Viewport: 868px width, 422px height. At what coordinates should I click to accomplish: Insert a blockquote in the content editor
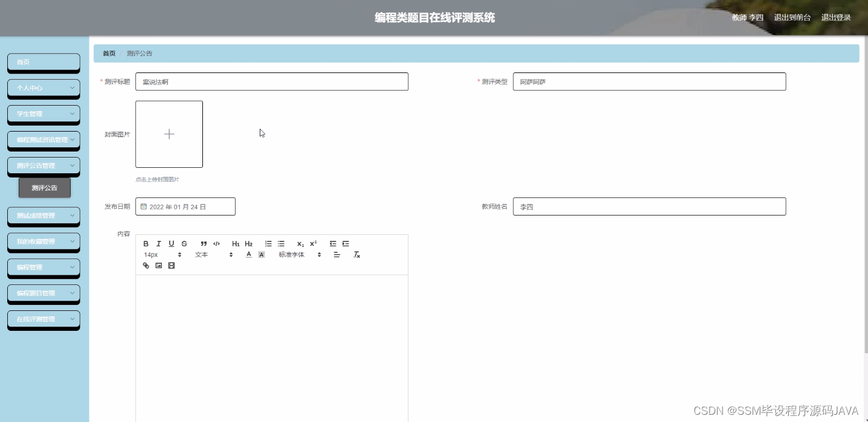pyautogui.click(x=204, y=244)
